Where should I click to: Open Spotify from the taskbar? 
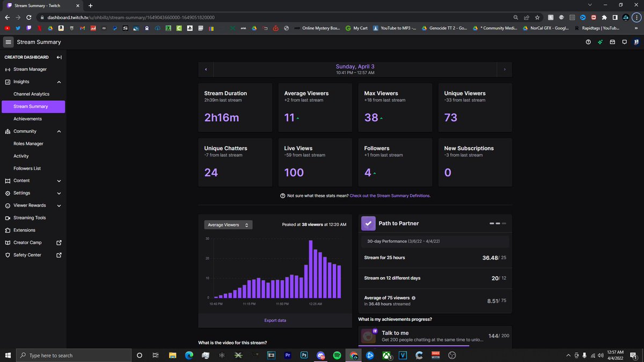[337, 355]
